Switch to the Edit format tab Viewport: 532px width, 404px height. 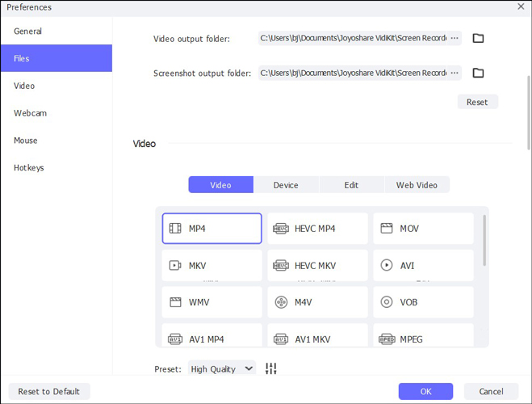tap(351, 185)
